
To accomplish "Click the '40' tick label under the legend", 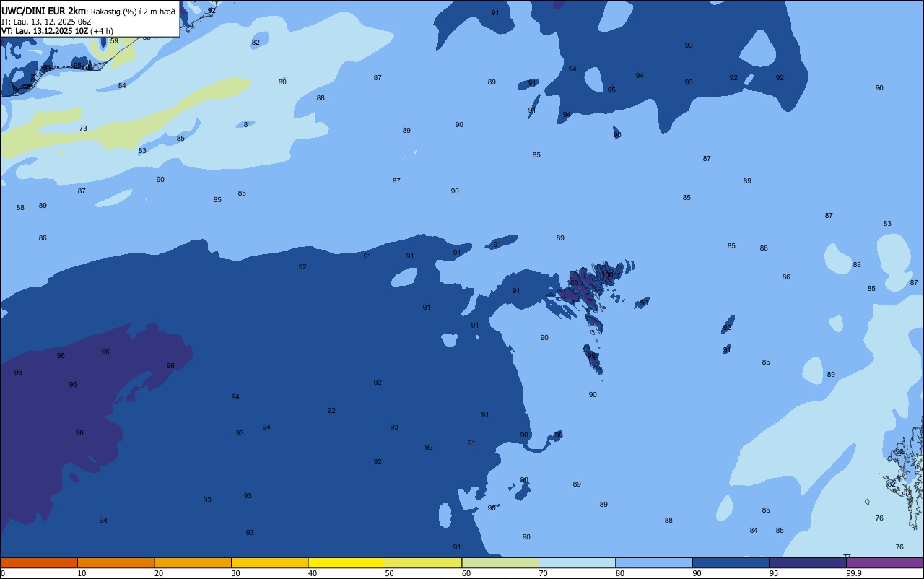I will pos(313,573).
